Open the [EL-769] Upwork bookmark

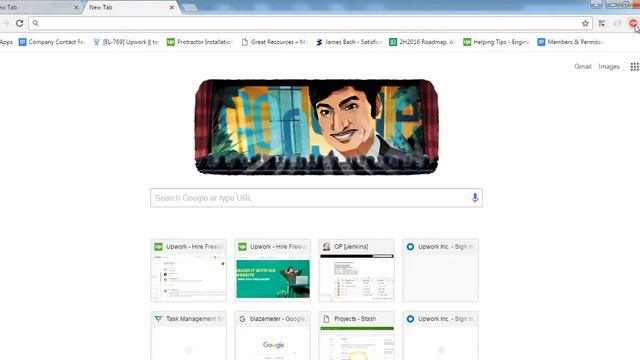(x=126, y=42)
